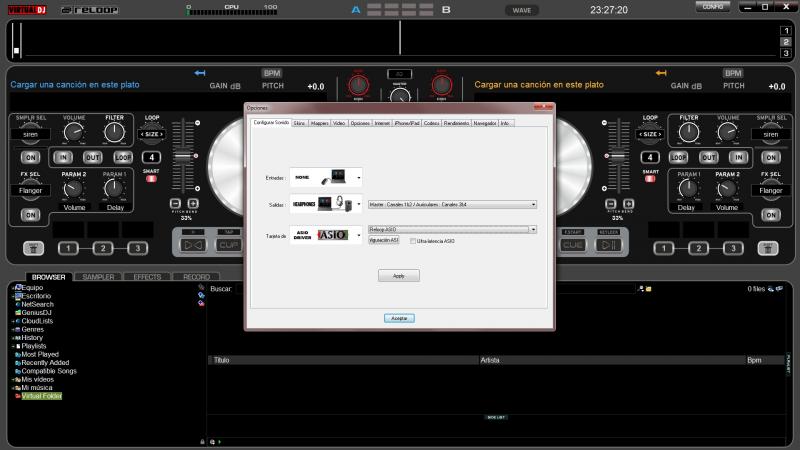Click the ASIO configuration button

coord(384,240)
